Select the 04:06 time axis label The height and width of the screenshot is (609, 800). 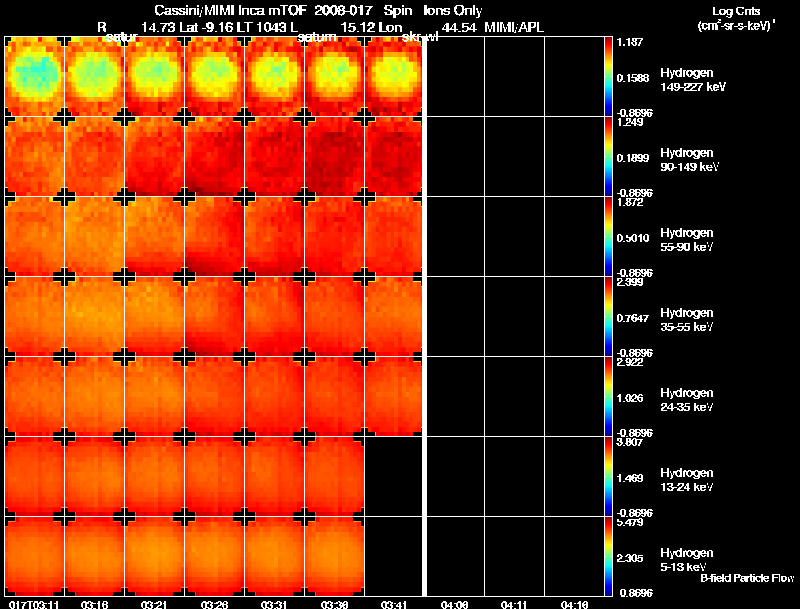tap(454, 604)
